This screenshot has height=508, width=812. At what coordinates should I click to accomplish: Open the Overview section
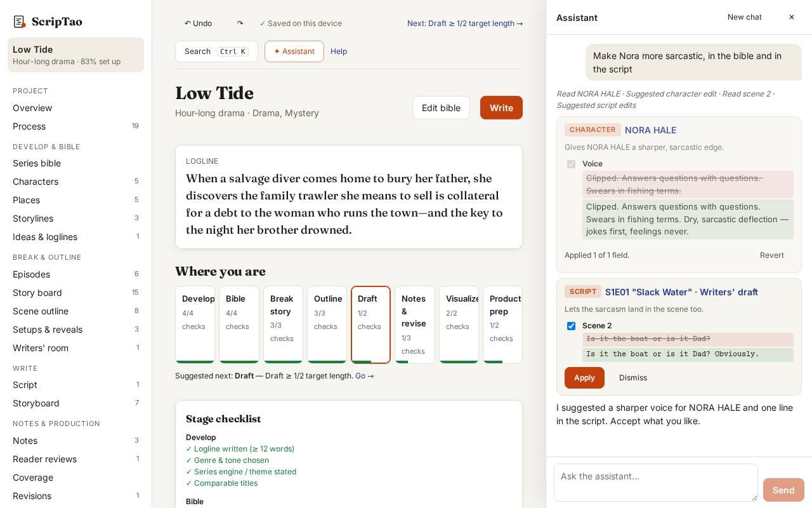tap(75, 108)
